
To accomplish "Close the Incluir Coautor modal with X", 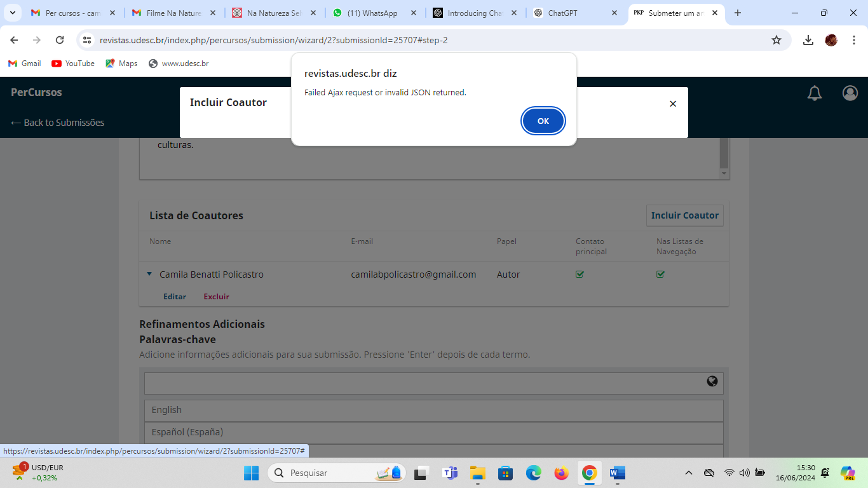I will coord(673,104).
